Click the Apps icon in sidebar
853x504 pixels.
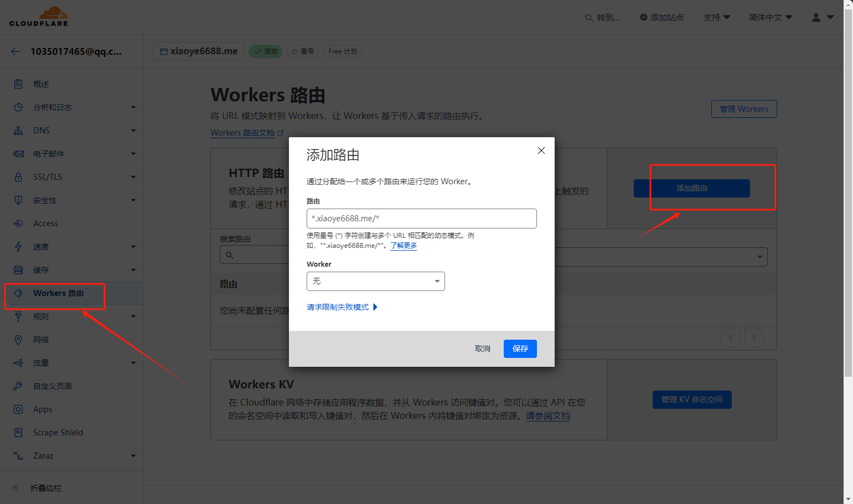(x=18, y=409)
